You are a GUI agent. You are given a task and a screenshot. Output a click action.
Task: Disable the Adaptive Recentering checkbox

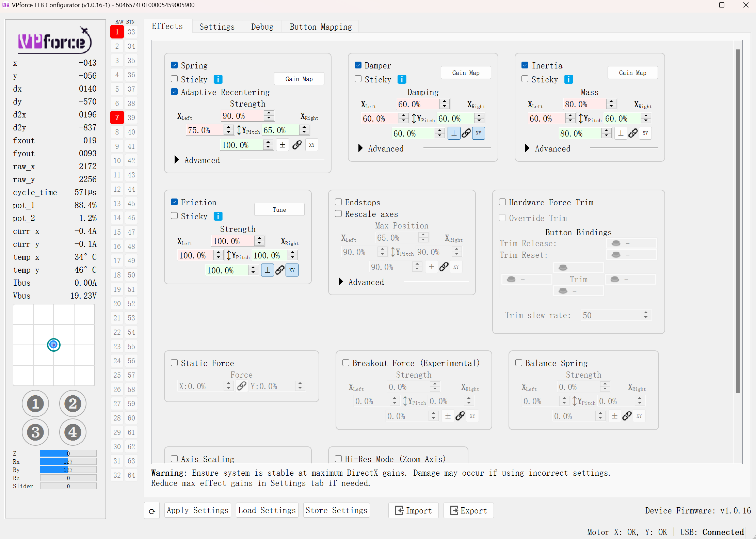[x=174, y=92]
